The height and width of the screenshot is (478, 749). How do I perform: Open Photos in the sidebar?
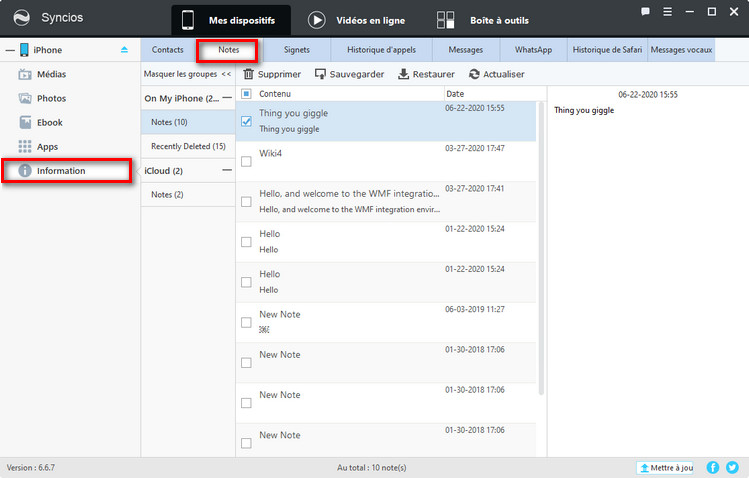51,98
